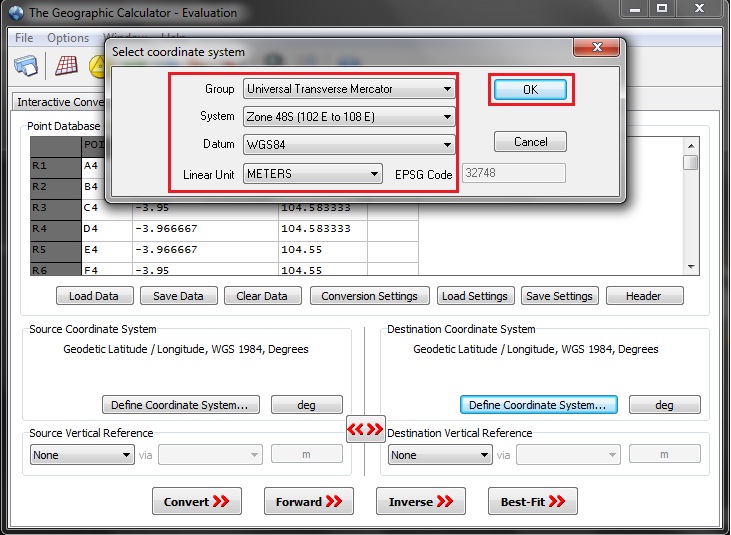
Task: Select row header R6
Action: (55, 269)
